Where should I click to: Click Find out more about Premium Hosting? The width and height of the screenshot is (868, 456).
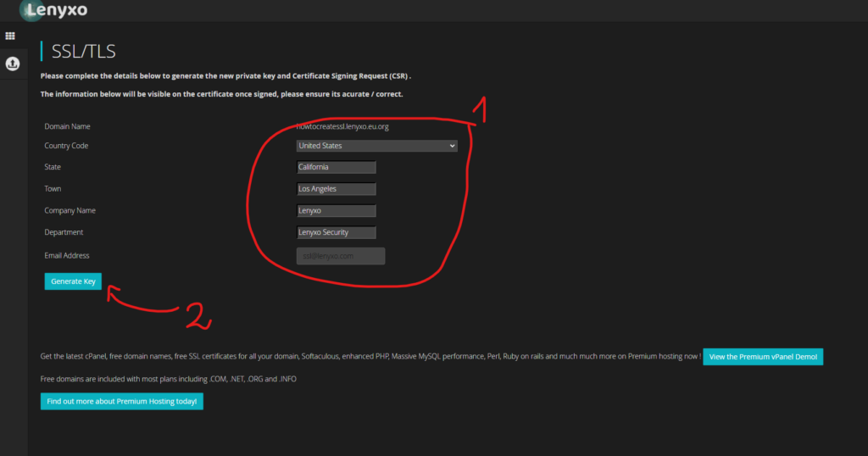coord(122,401)
